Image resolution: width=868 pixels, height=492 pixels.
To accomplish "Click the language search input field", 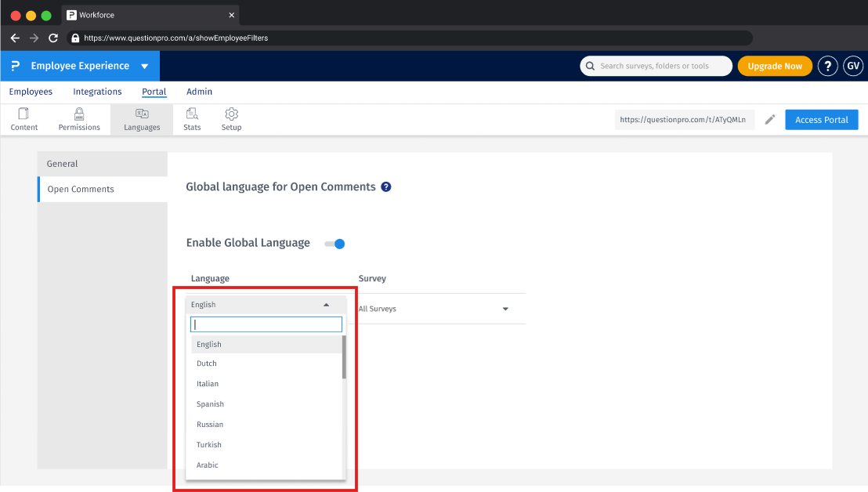I will coord(266,324).
